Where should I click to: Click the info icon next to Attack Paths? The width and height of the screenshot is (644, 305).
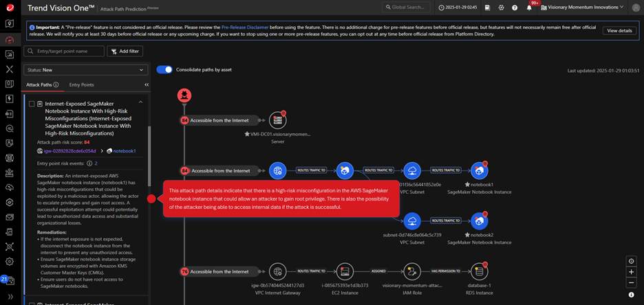click(56, 85)
